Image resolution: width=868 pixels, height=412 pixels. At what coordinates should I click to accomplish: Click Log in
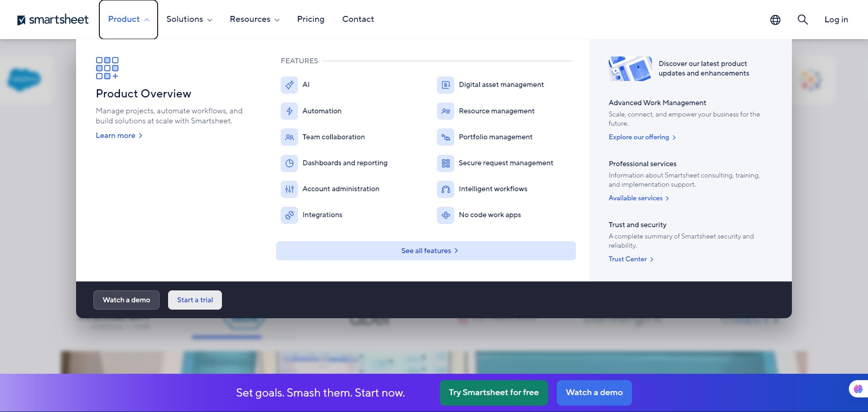pos(836,20)
